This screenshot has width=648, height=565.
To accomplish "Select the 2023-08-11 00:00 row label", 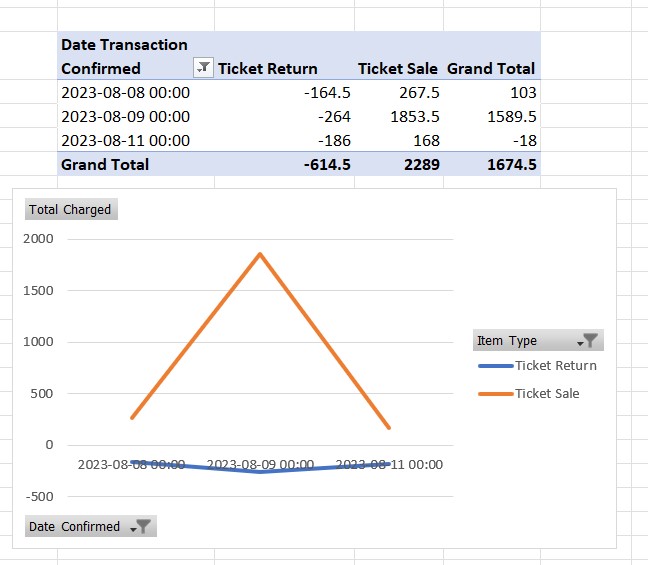I will [x=126, y=141].
